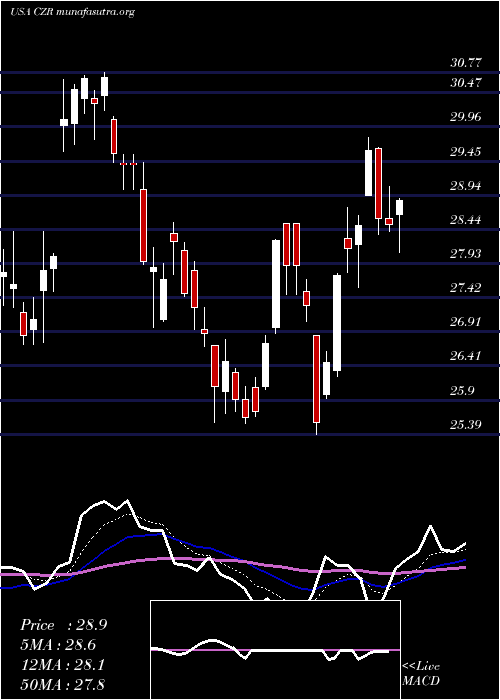The height and width of the screenshot is (700, 500).
Task: Click the '5MA : 28.6' readout
Action: (58, 645)
